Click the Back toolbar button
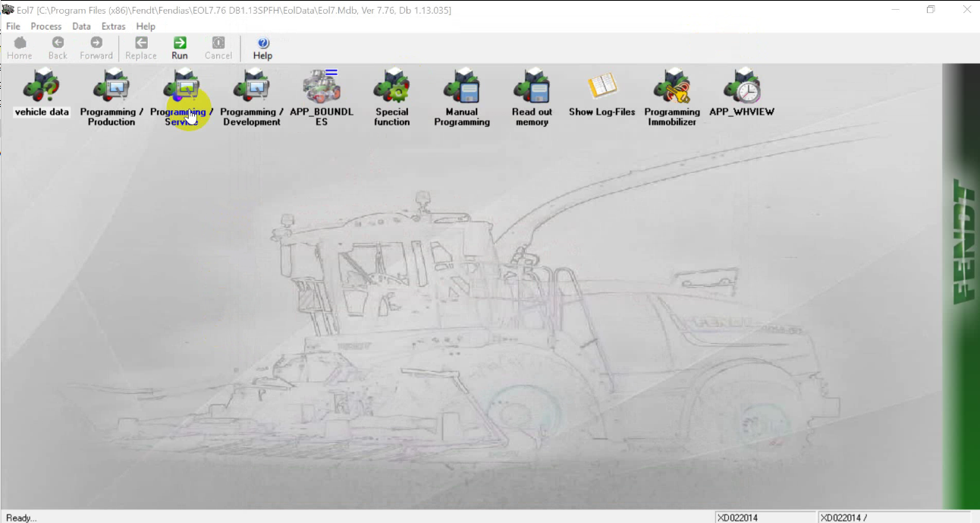The height and width of the screenshot is (523, 980). (58, 49)
